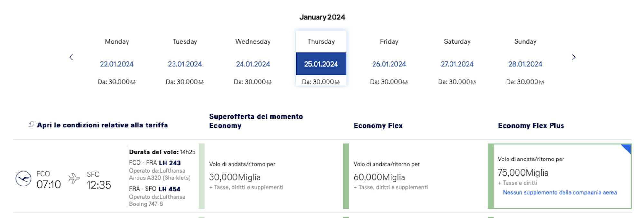The width and height of the screenshot is (644, 218).
Task: Select Monday 22.01.2024 date
Action: point(117,64)
